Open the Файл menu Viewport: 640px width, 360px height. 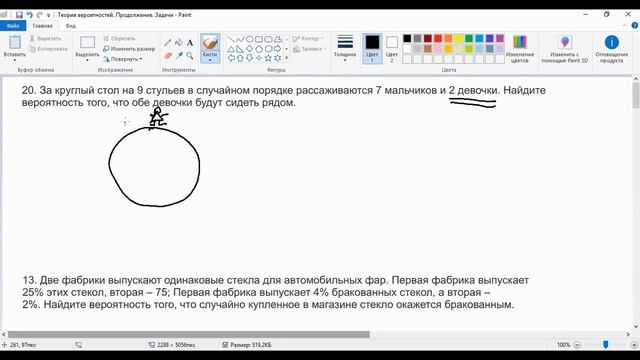pyautogui.click(x=13, y=26)
